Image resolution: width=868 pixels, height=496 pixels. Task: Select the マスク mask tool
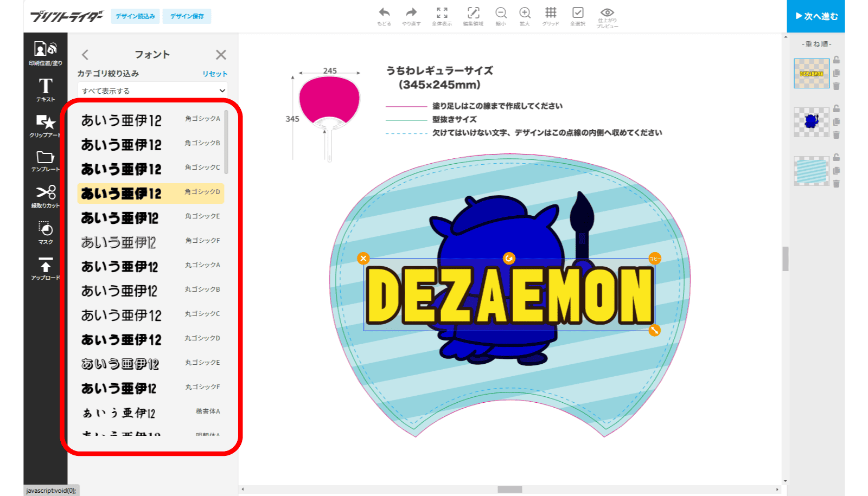point(46,233)
